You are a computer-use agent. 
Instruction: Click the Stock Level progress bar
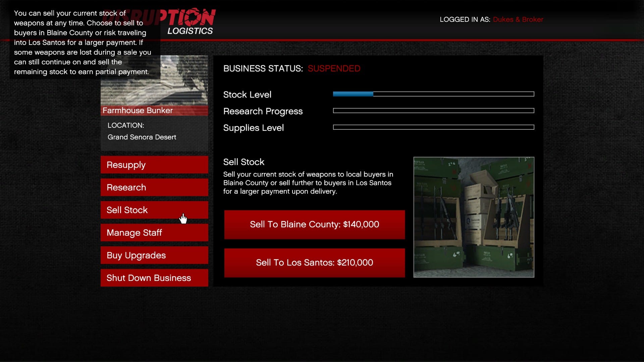(433, 94)
